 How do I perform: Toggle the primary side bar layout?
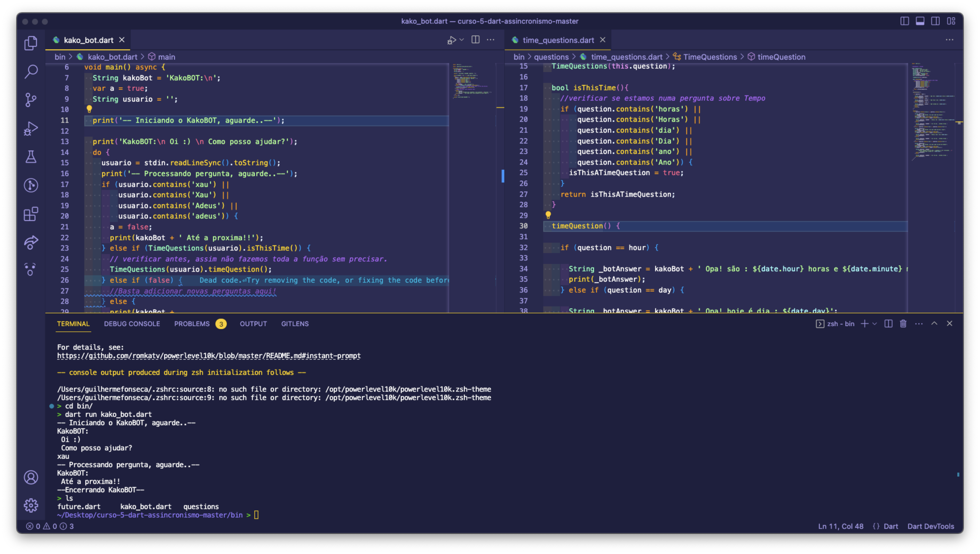click(x=905, y=21)
